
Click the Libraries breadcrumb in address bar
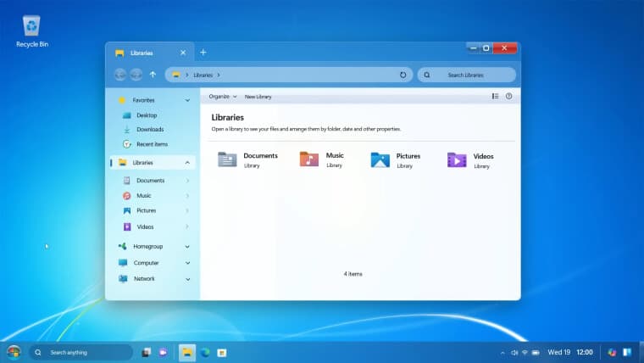pos(203,75)
